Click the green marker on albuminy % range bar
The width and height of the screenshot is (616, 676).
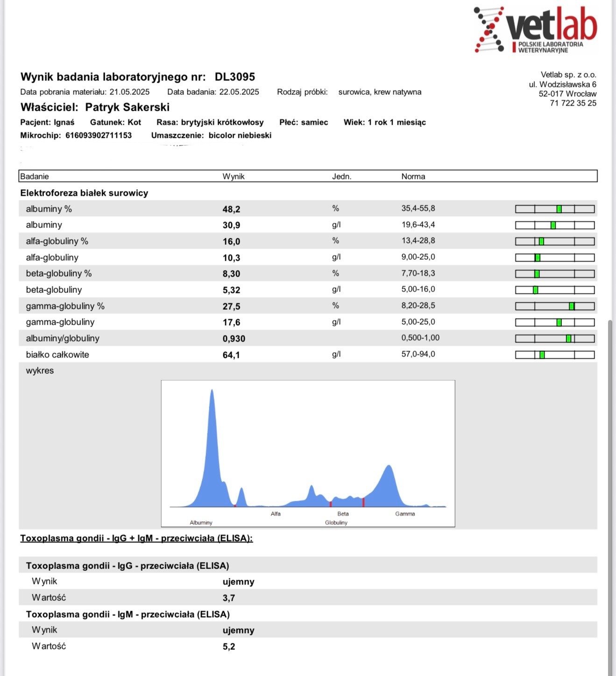point(559,209)
